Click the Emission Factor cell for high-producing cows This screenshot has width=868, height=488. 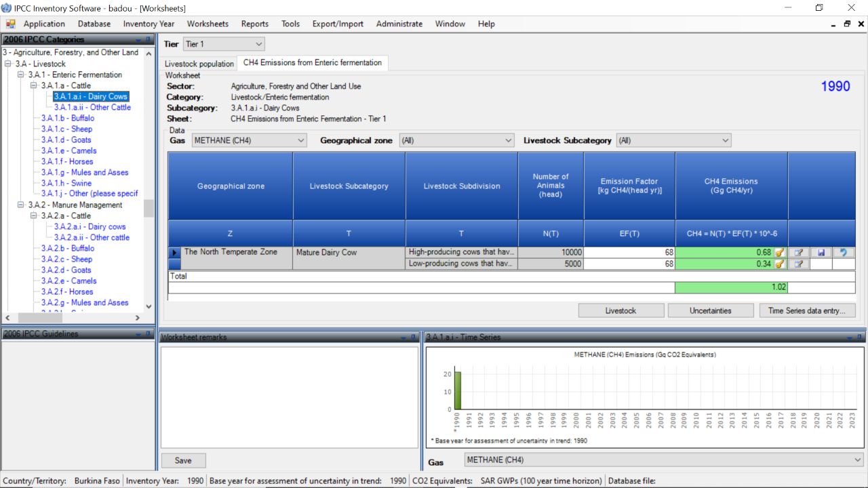click(x=629, y=253)
